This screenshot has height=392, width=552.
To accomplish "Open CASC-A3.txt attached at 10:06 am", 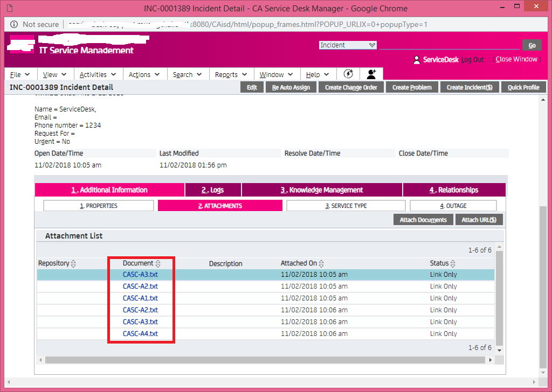I will (x=140, y=322).
